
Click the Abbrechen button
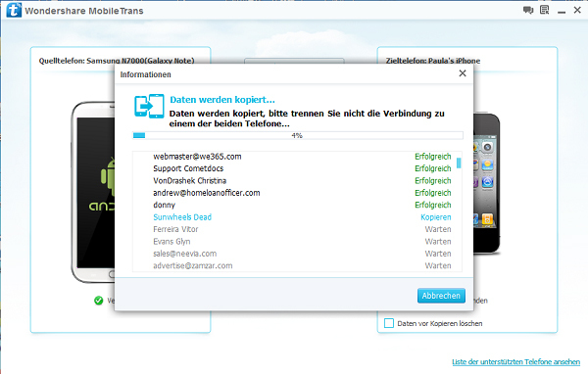tap(441, 296)
